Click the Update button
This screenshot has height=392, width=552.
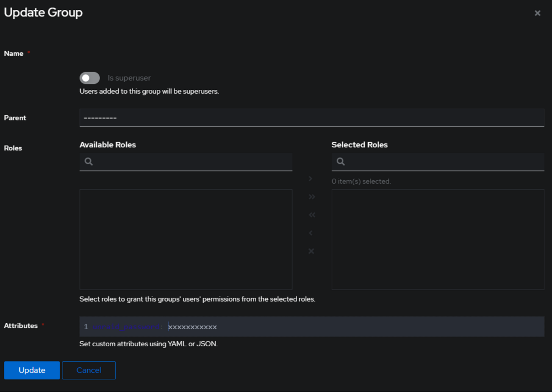[31, 370]
